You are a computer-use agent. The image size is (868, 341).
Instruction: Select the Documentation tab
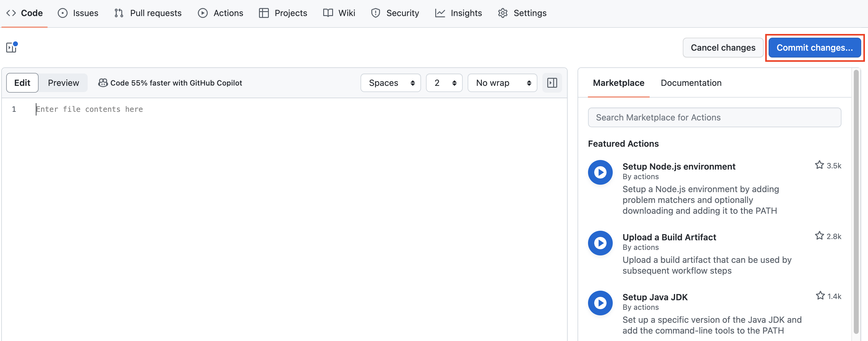click(x=691, y=83)
